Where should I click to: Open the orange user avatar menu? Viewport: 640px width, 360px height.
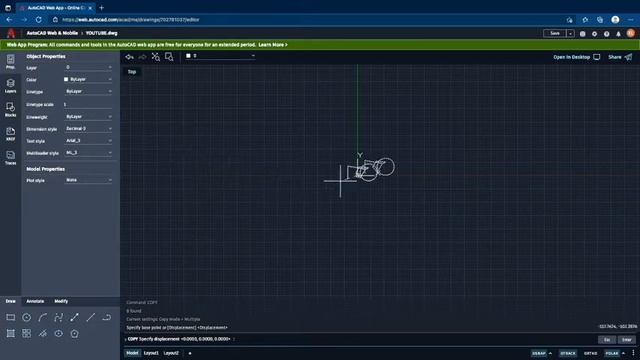pyautogui.click(x=631, y=33)
